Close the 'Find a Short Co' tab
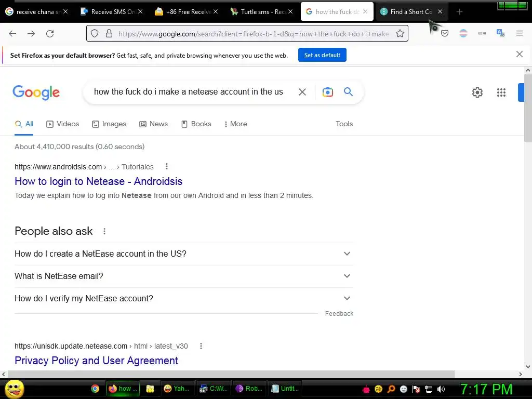 pyautogui.click(x=440, y=11)
